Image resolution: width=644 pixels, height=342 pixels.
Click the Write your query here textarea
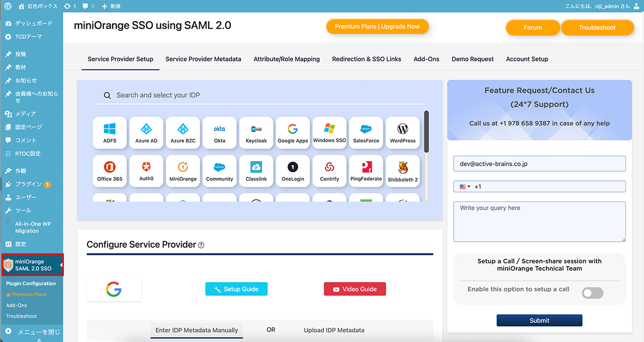coord(539,222)
